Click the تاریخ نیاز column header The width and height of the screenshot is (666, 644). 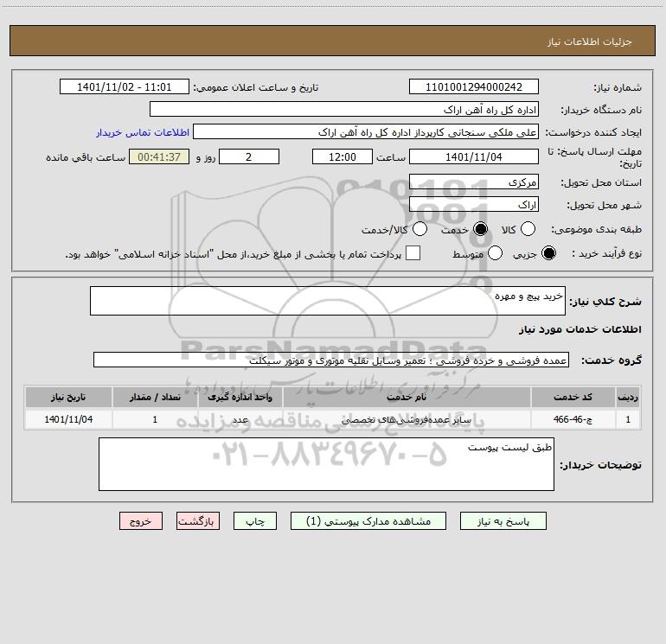coord(68,397)
